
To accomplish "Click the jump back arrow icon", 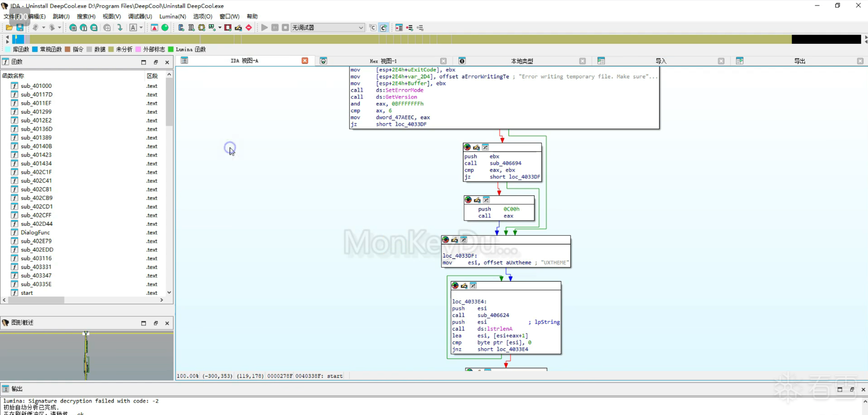I will pos(35,28).
